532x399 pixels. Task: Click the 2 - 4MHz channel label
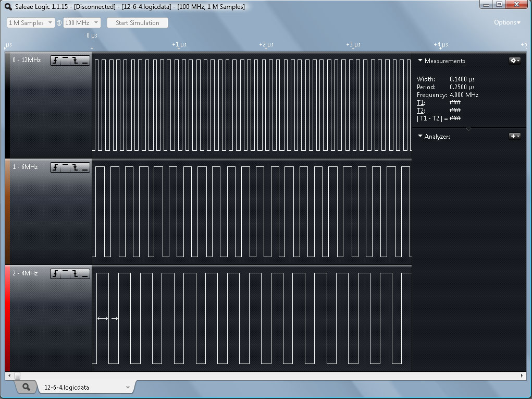tap(25, 273)
